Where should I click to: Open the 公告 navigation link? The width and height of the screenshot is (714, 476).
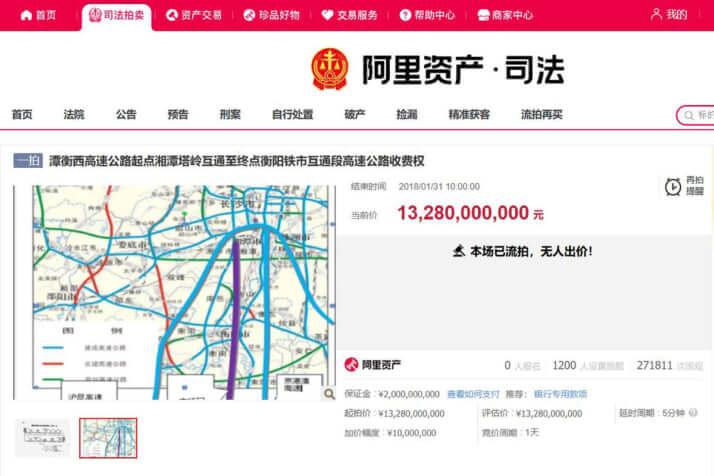point(126,114)
